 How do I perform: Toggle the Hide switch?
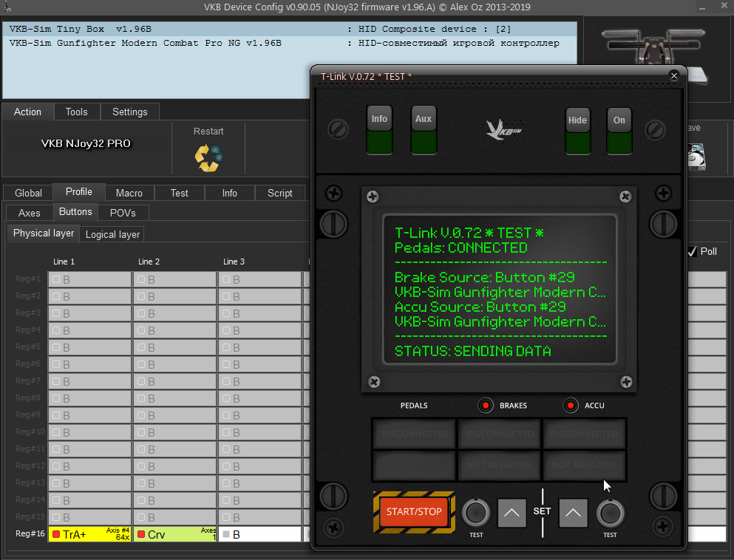click(x=577, y=132)
